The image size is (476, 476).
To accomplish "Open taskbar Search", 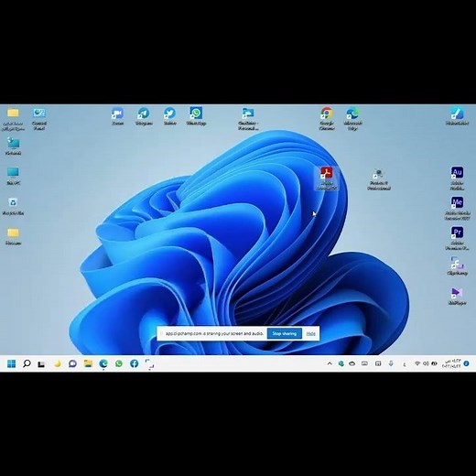I will [x=27, y=363].
